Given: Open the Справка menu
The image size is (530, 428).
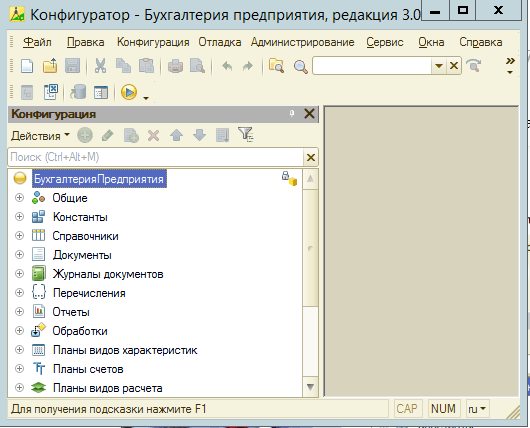Looking at the screenshot, I should [481, 42].
